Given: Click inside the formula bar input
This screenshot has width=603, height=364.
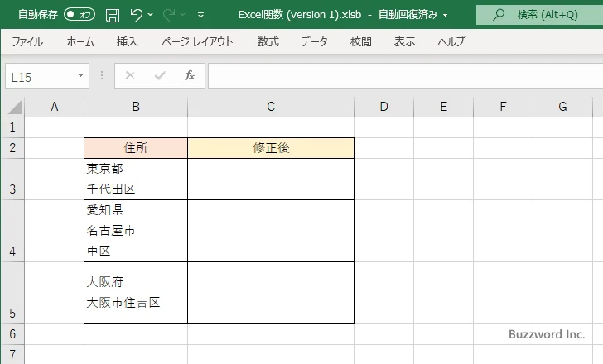Looking at the screenshot, I should (x=405, y=75).
